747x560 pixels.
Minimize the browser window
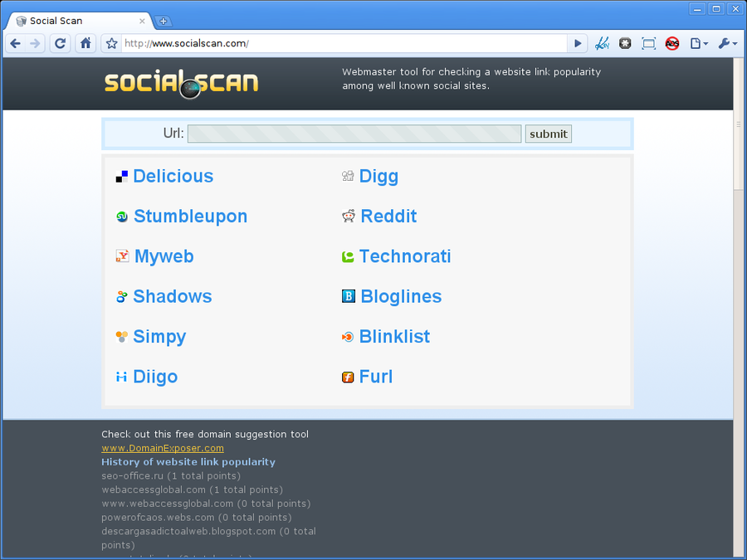point(697,8)
